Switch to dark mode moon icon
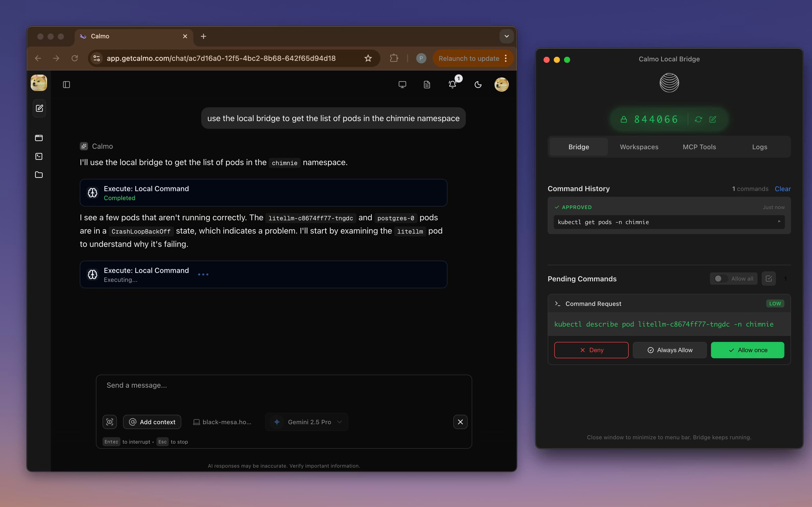The image size is (812, 507). (x=478, y=85)
